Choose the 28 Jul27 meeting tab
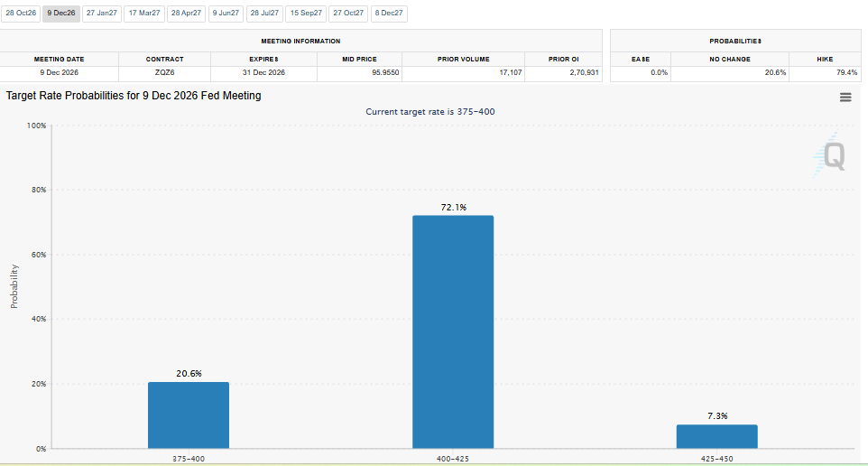 (x=264, y=14)
